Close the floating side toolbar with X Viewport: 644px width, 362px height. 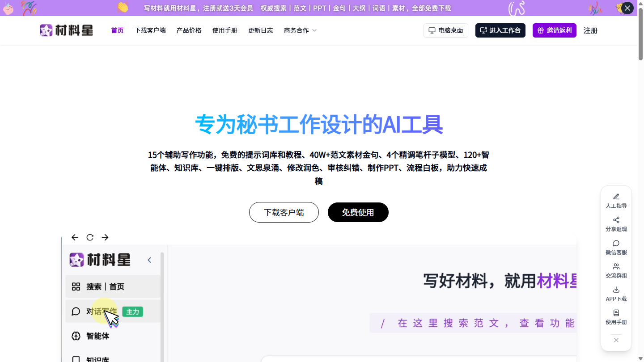pyautogui.click(x=616, y=340)
